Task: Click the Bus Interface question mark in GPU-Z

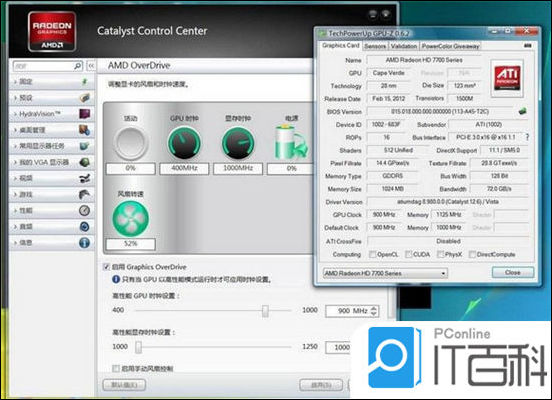Action: click(x=527, y=137)
